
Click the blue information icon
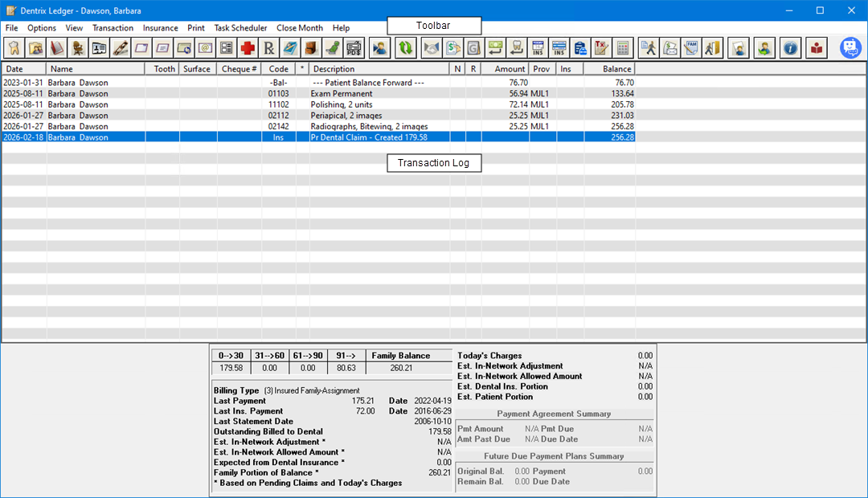(791, 48)
